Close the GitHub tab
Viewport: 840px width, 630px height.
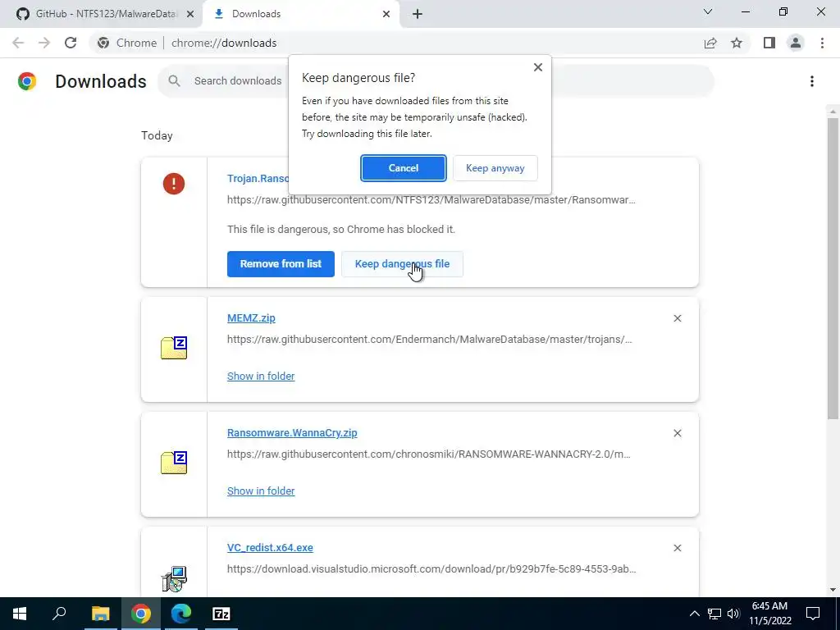(x=189, y=15)
